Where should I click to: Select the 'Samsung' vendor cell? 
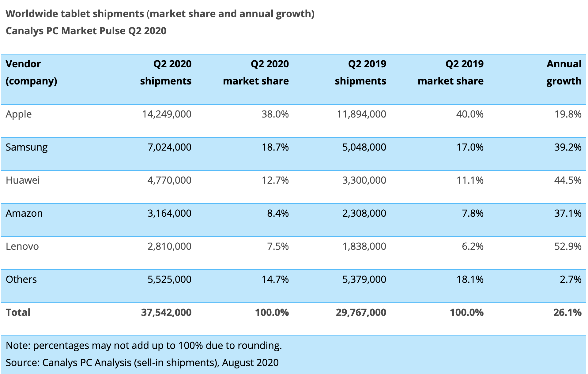27,148
